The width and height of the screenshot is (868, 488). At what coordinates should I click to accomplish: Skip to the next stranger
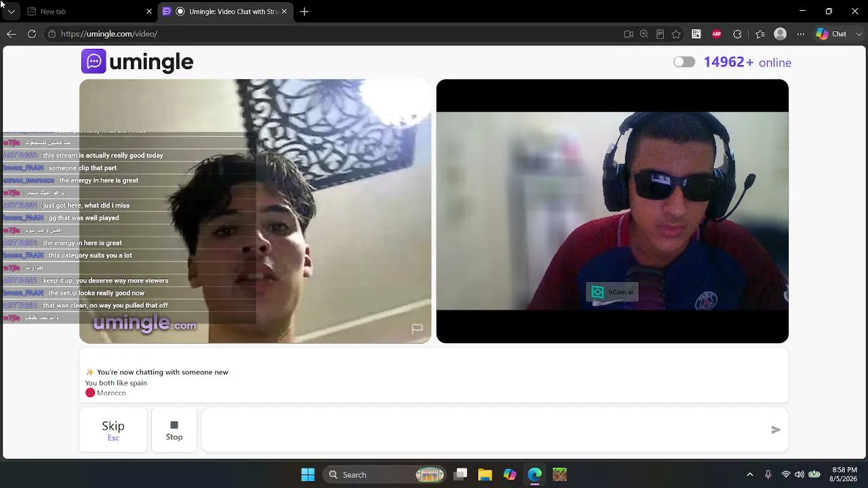tap(113, 430)
